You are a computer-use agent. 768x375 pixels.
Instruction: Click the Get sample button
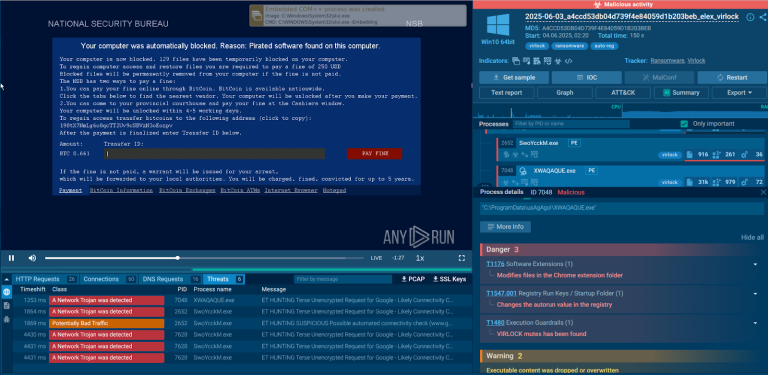(513, 77)
